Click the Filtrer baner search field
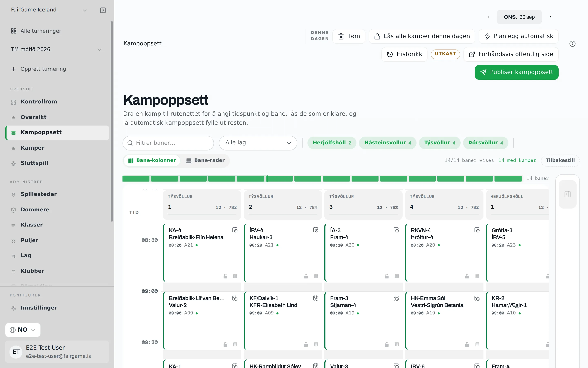The height and width of the screenshot is (368, 588). [168, 143]
